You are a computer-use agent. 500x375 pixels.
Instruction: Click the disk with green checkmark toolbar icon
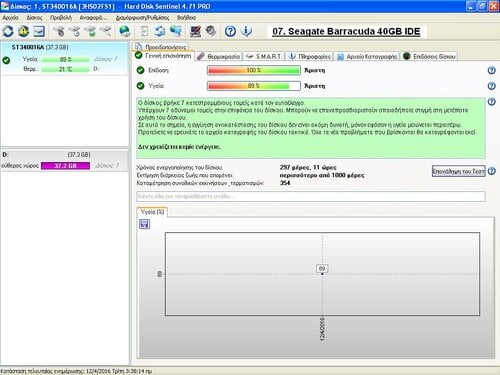point(90,31)
